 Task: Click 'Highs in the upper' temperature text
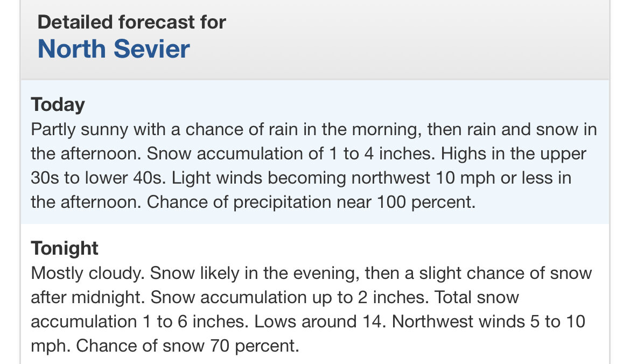pyautogui.click(x=514, y=154)
